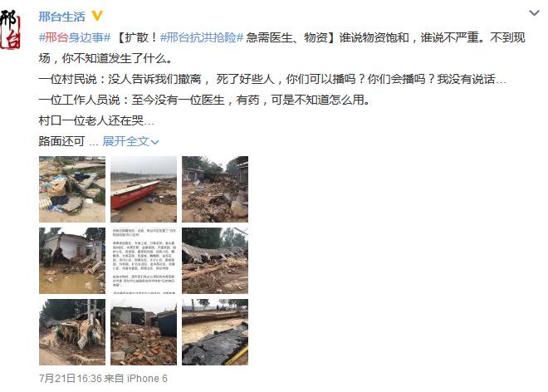Open the broken asphalt road photo

point(215,332)
